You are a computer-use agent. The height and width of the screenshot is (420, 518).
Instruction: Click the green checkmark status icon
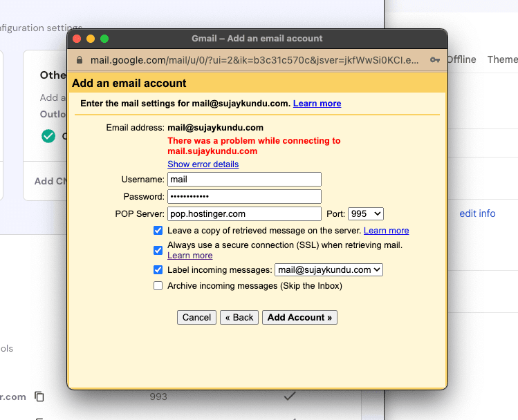(48, 136)
